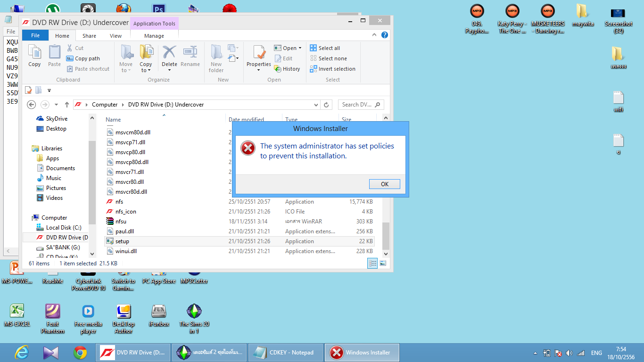Click the New folder icon

[x=216, y=58]
